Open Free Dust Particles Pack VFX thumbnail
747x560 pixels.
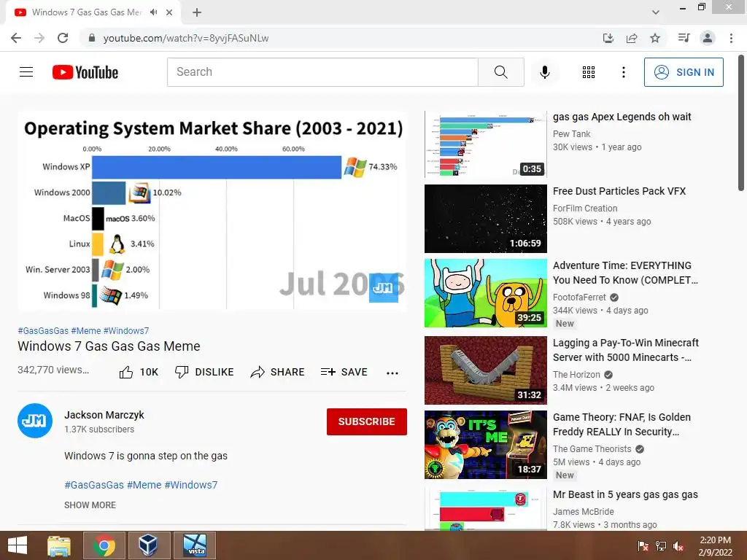[485, 219]
